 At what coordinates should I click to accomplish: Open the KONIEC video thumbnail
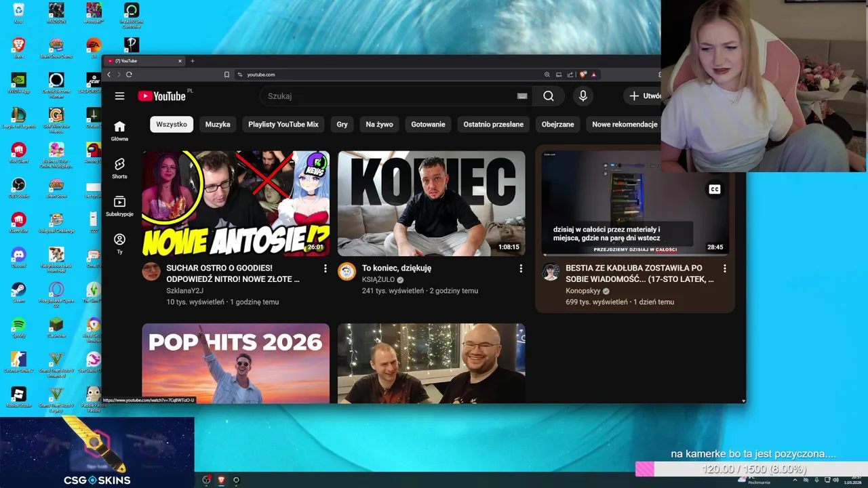(x=431, y=203)
